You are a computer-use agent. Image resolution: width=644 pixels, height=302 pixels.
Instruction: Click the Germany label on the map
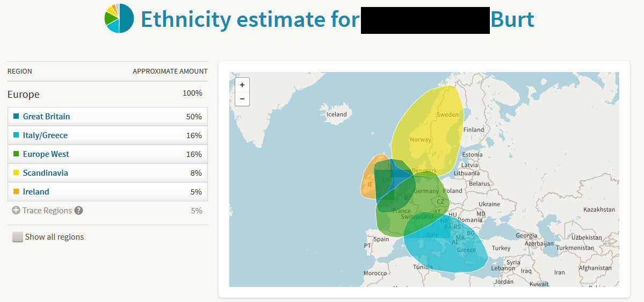point(426,191)
